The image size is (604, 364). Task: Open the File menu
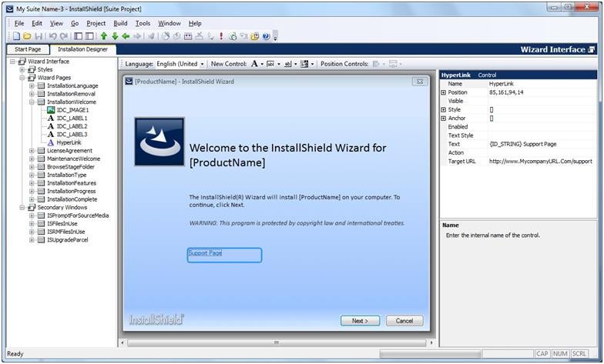click(18, 23)
